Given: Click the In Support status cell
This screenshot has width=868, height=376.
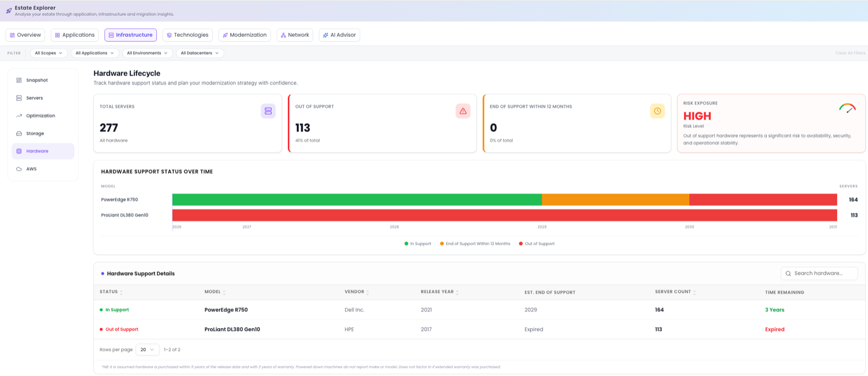Looking at the screenshot, I should (x=114, y=310).
